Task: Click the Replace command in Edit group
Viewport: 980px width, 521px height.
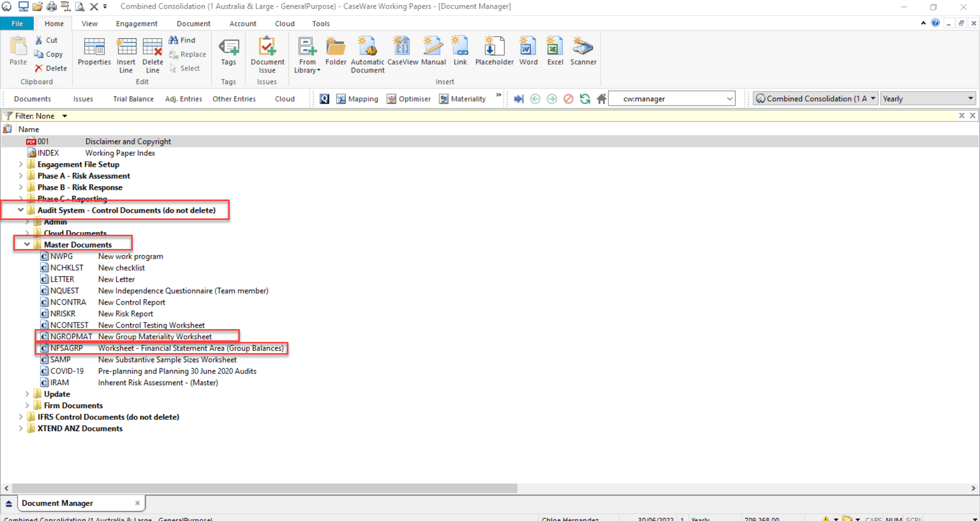Action: (x=187, y=54)
